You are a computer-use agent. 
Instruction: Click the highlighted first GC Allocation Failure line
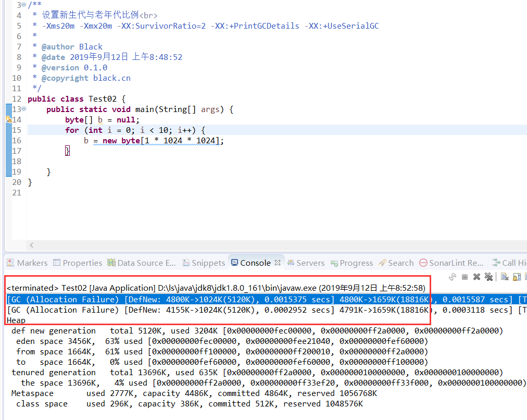[267, 299]
